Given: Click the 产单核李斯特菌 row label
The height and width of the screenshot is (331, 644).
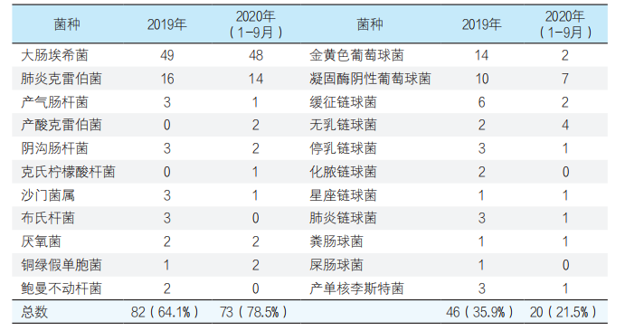Looking at the screenshot, I should pyautogui.click(x=356, y=288).
